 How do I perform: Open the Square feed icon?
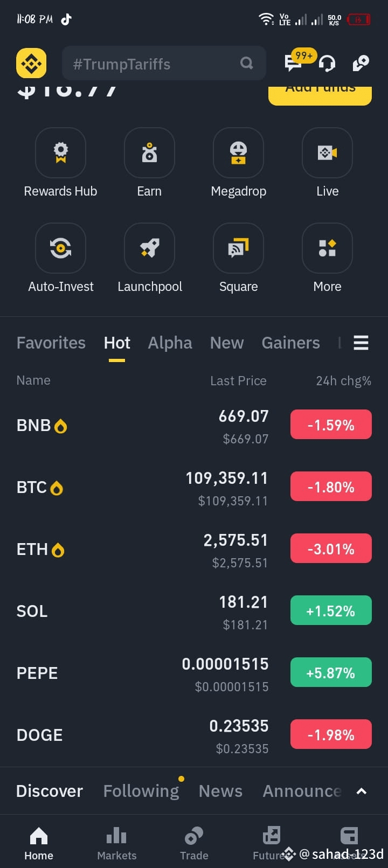point(238,248)
